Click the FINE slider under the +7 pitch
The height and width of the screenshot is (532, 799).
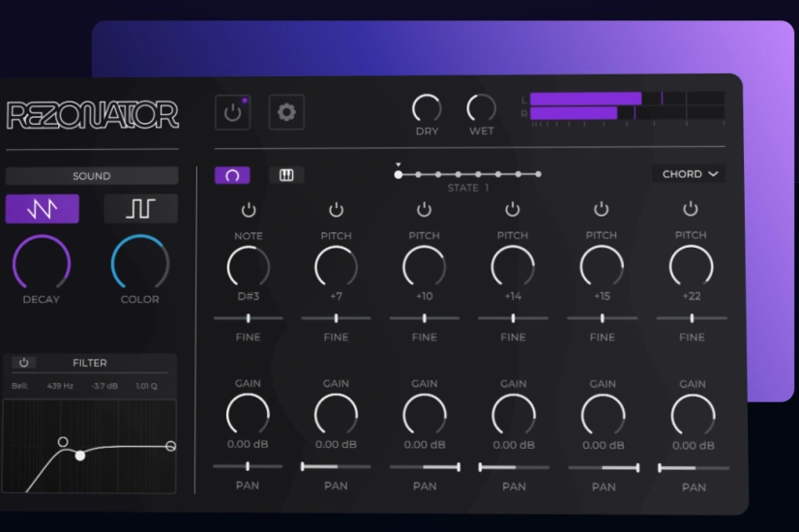[336, 318]
